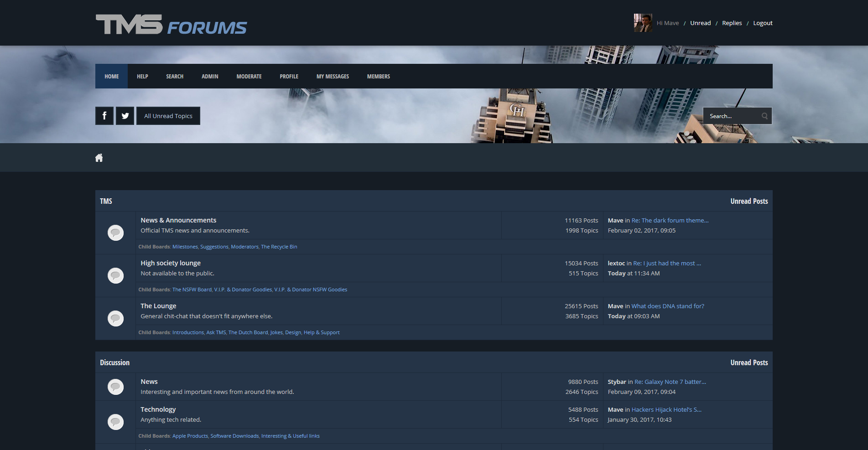
Task: Open the Help & Support child board
Action: 322,332
